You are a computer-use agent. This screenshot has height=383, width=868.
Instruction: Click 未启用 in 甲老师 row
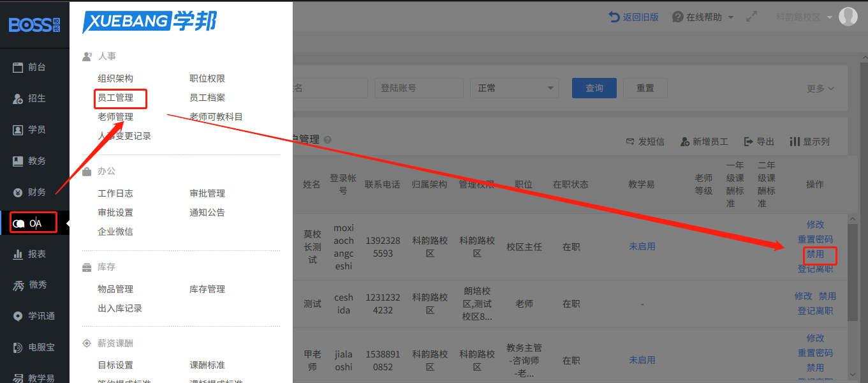pos(642,360)
